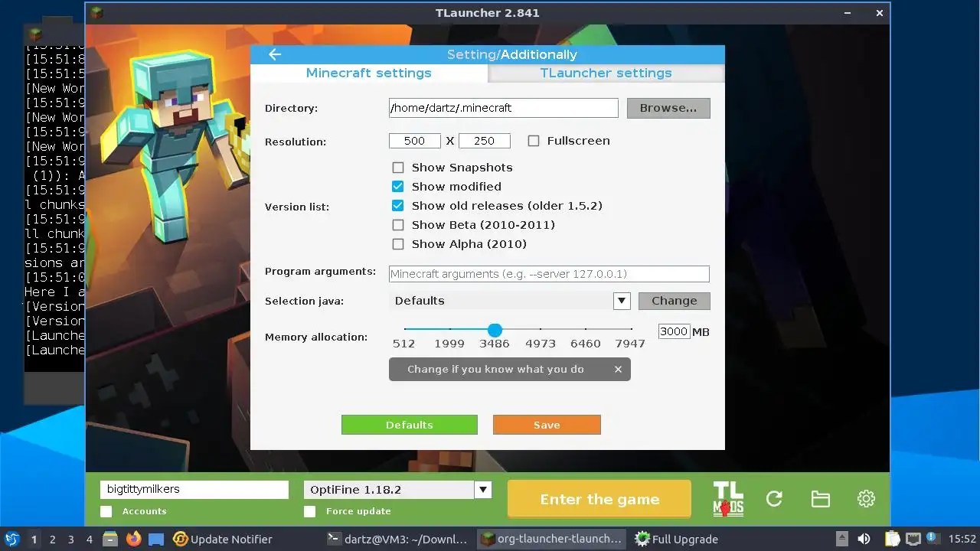Switch to TLauncher settings tab

[606, 73]
